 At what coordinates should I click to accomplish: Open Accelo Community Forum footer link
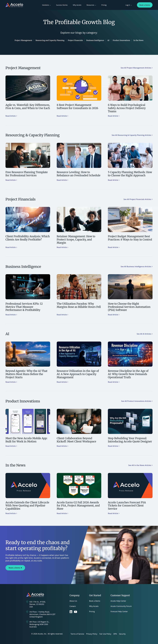coord(121,606)
